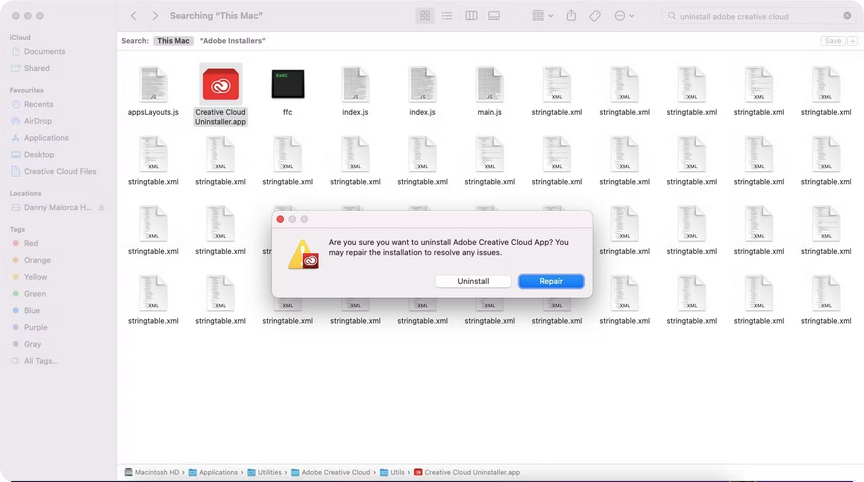Viewport: 864px width, 482px height.
Task: Open All Tags... in sidebar
Action: [x=40, y=361]
